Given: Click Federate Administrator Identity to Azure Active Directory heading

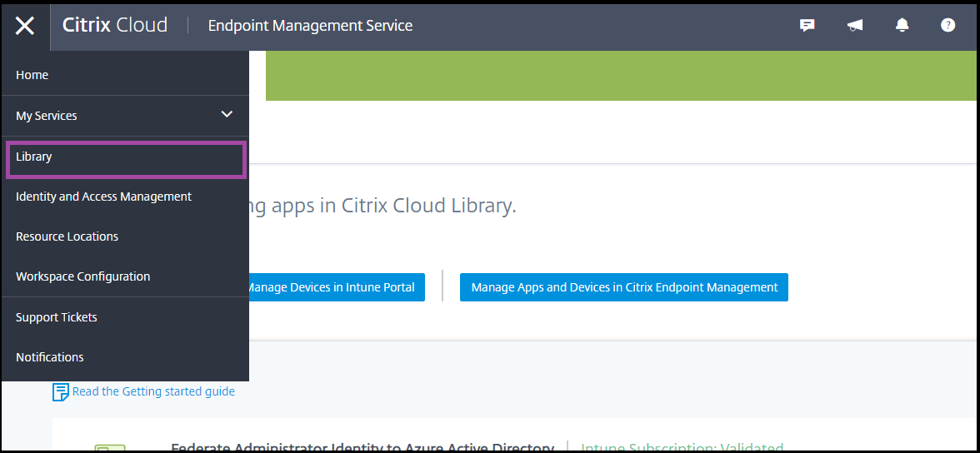Looking at the screenshot, I should (x=362, y=448).
